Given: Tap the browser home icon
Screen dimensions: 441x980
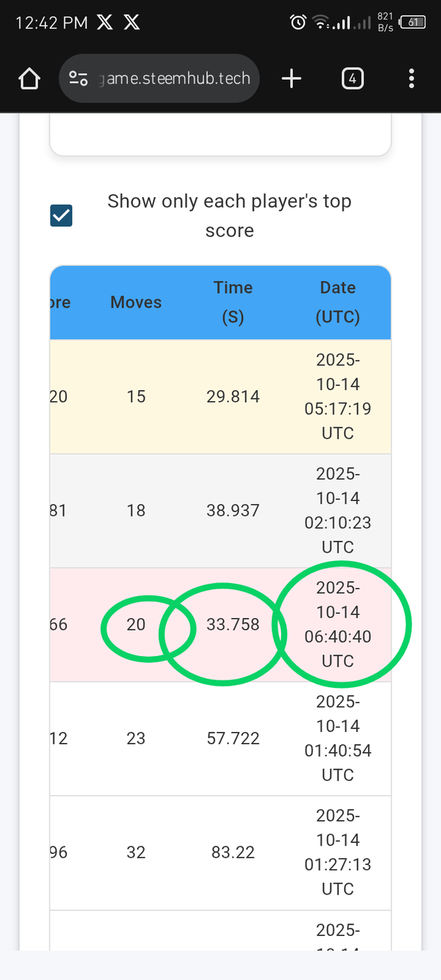Looking at the screenshot, I should pos(30,79).
